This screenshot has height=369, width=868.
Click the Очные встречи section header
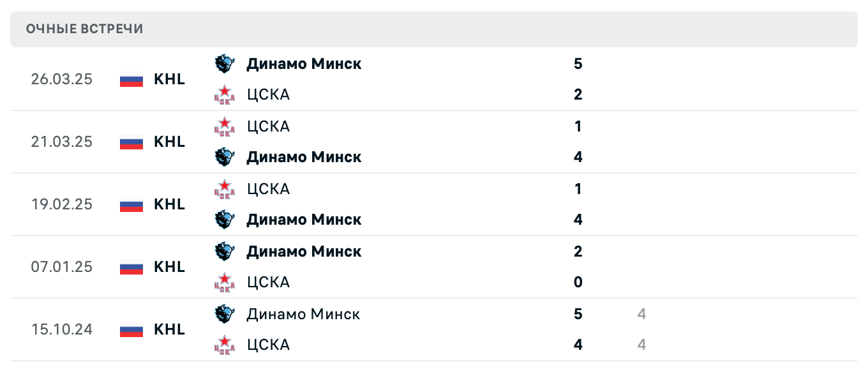pyautogui.click(x=85, y=29)
